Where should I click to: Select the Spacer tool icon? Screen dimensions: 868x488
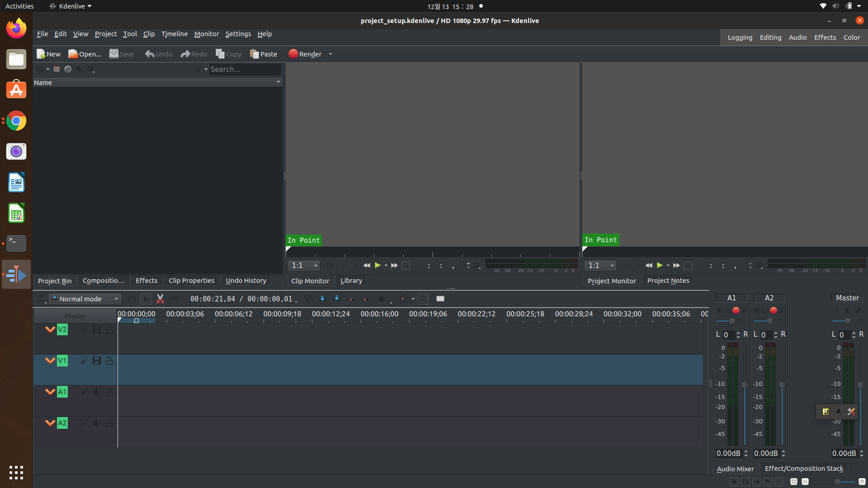point(174,299)
